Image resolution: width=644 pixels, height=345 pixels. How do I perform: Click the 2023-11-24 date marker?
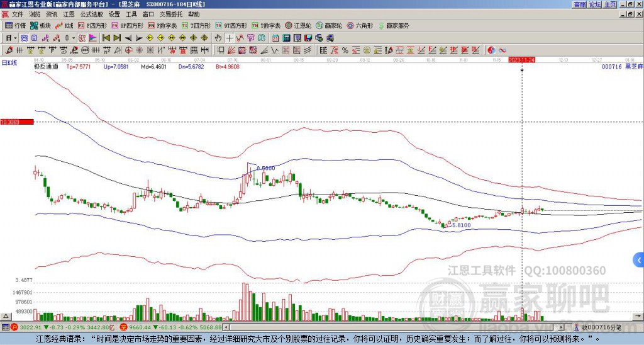point(521,60)
